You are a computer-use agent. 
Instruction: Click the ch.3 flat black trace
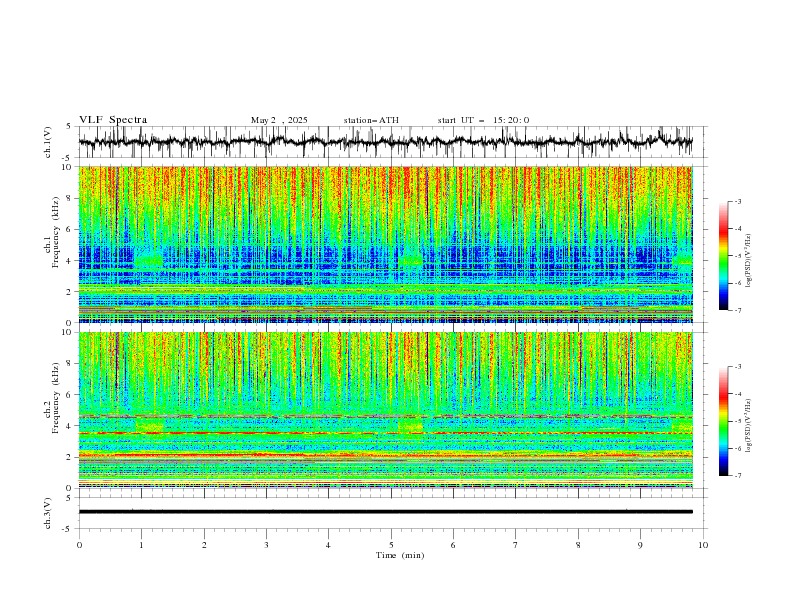pos(386,512)
